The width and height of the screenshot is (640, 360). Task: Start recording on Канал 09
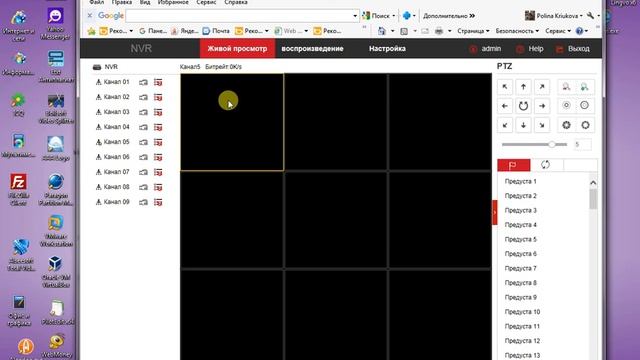(158, 202)
